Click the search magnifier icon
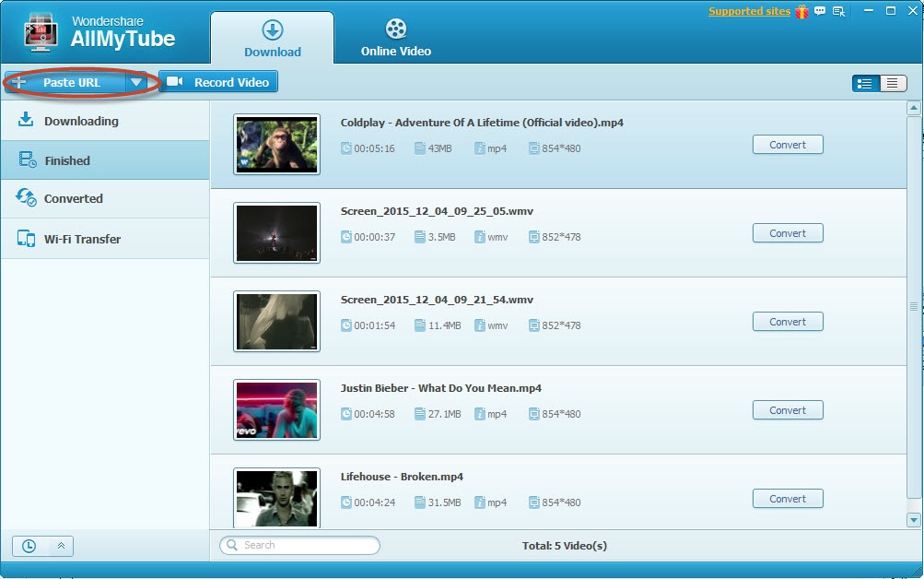924x579 pixels. tap(232, 545)
